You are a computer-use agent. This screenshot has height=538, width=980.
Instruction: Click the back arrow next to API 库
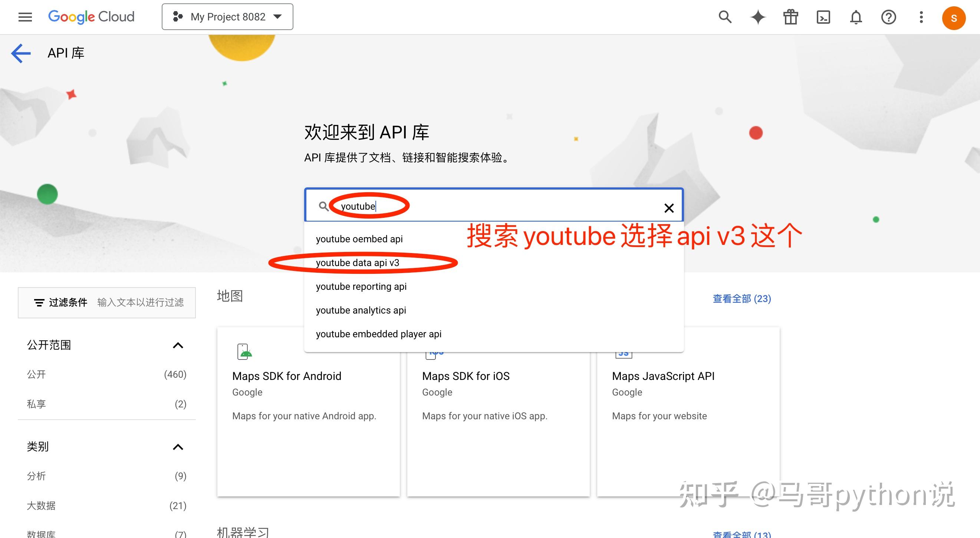coord(21,53)
